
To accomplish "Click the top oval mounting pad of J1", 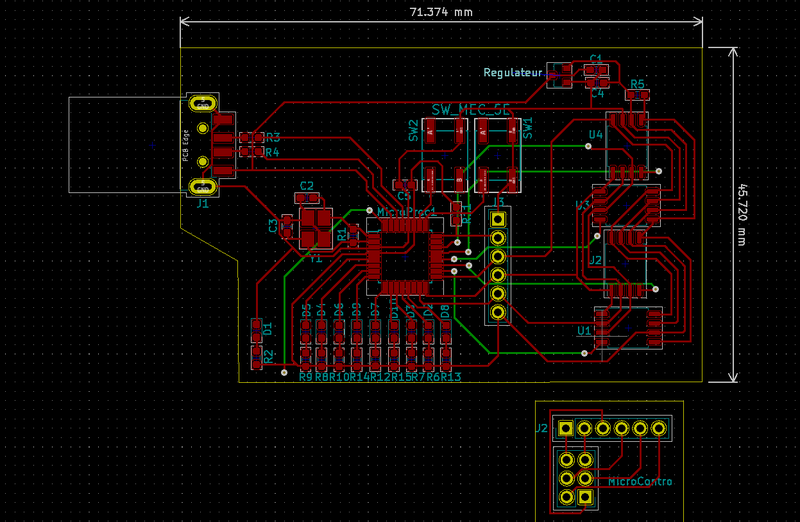I will click(x=203, y=104).
